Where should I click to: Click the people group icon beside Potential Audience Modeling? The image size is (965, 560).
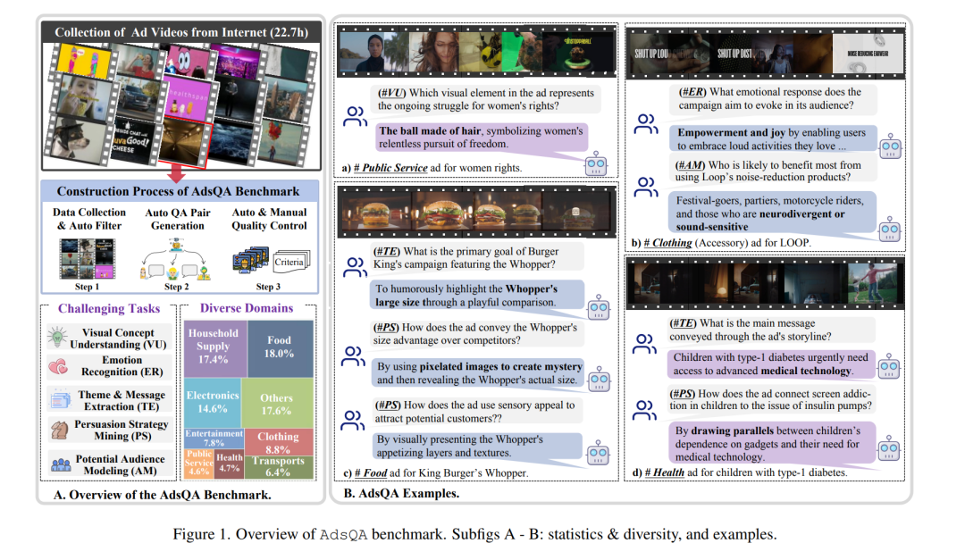tap(61, 464)
